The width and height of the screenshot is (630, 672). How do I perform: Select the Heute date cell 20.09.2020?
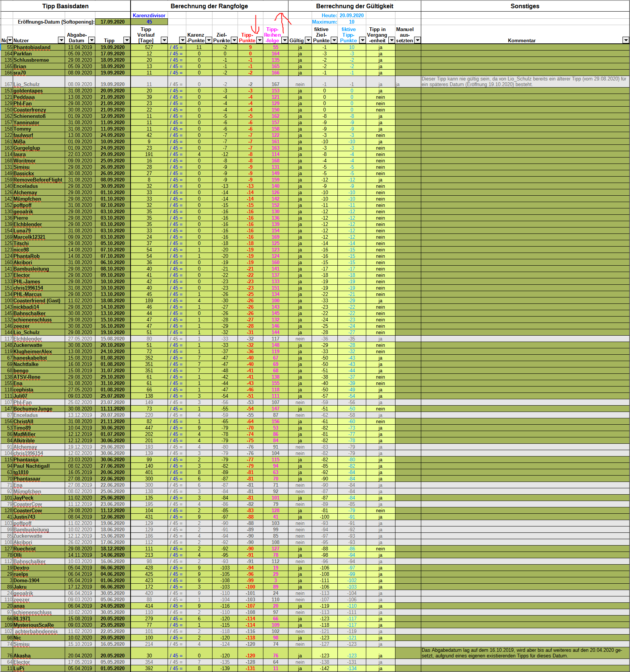351,16
